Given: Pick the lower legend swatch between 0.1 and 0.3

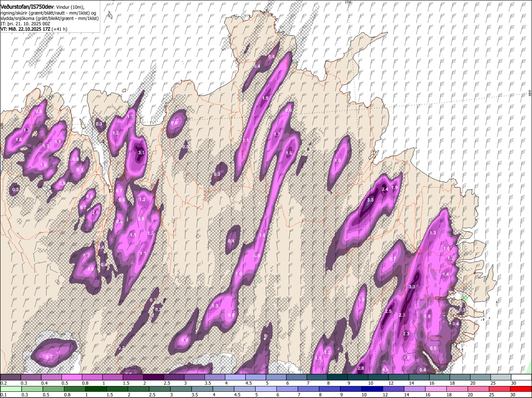Looking at the screenshot, I should (11, 389).
